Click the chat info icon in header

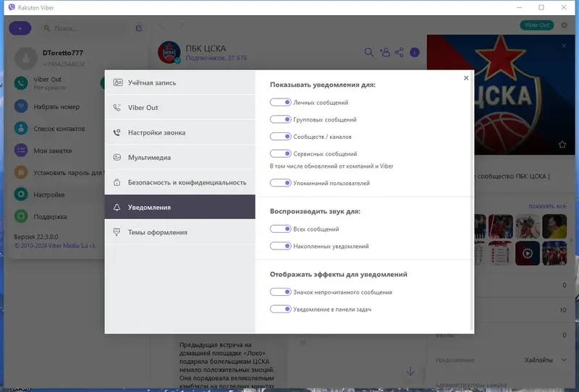[414, 52]
